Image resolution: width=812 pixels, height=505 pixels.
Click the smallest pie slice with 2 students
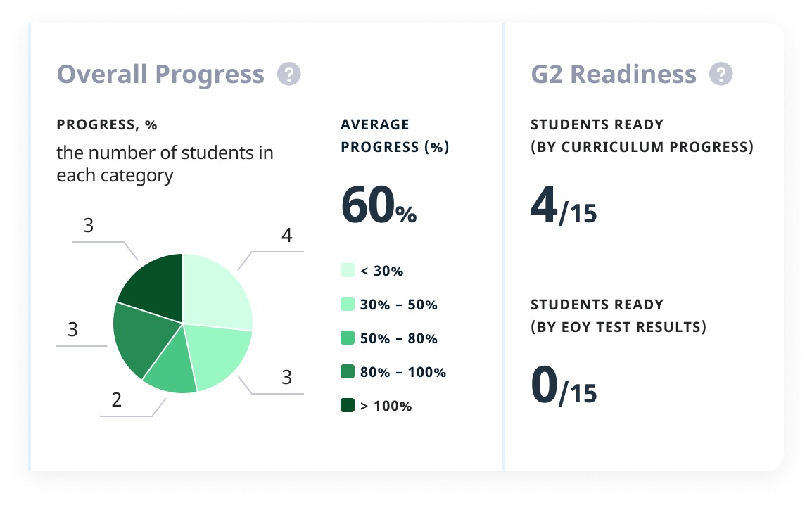(x=172, y=373)
